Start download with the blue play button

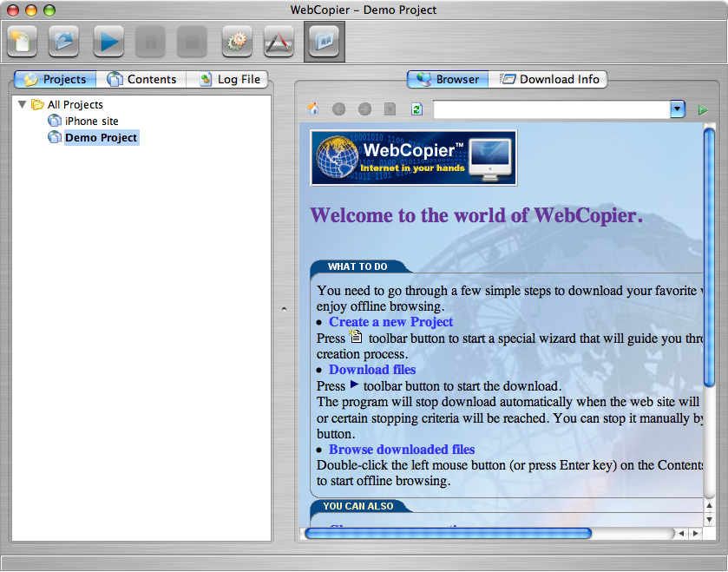[x=108, y=42]
